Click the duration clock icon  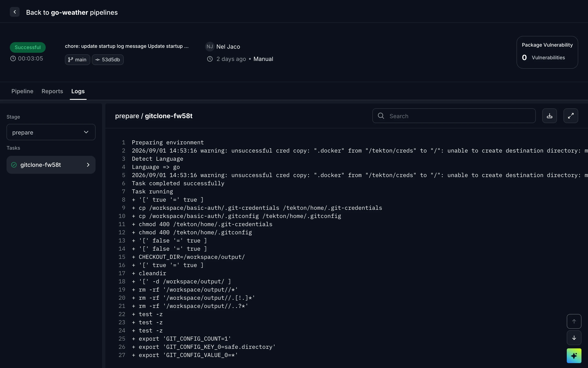pos(13,59)
